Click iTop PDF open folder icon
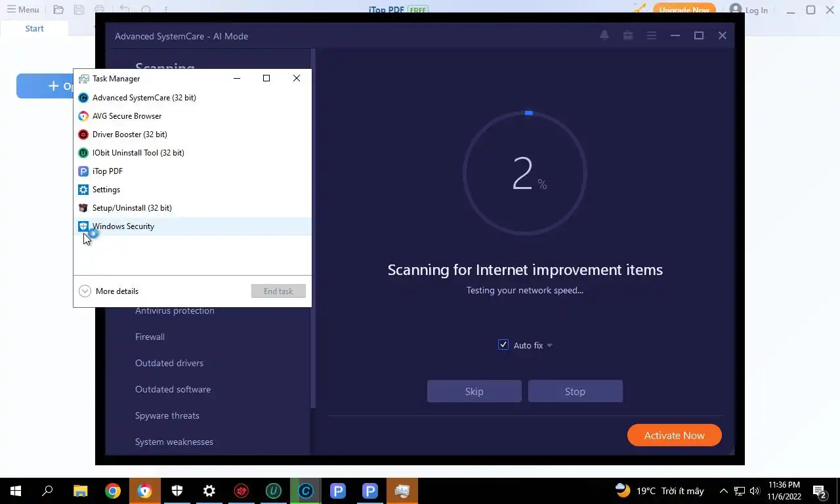 coord(58,10)
